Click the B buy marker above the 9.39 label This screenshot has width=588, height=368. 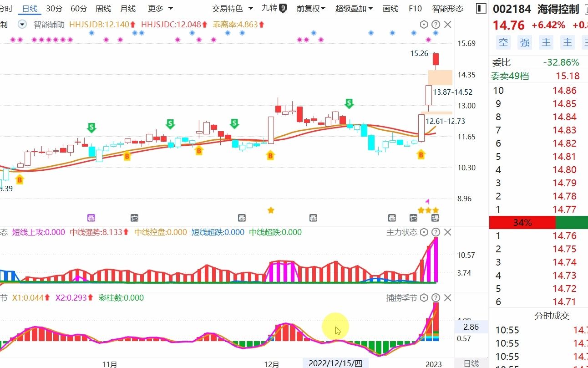(20, 179)
